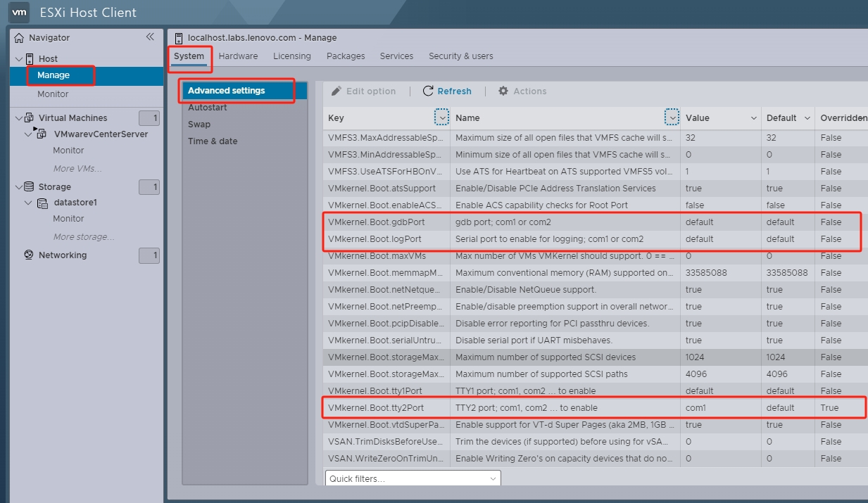Viewport: 868px width, 503px height.
Task: Collapse the Navigator panel with the double chevron
Action: pos(150,38)
